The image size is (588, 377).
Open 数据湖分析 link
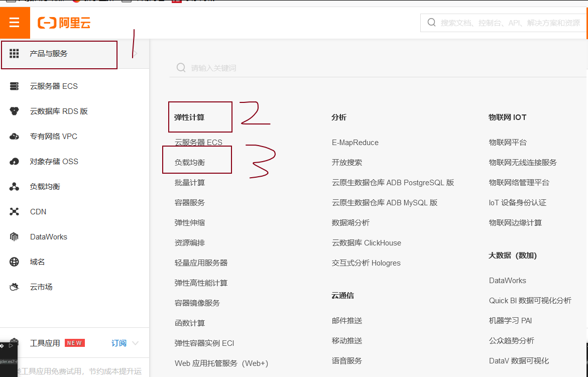pos(350,222)
